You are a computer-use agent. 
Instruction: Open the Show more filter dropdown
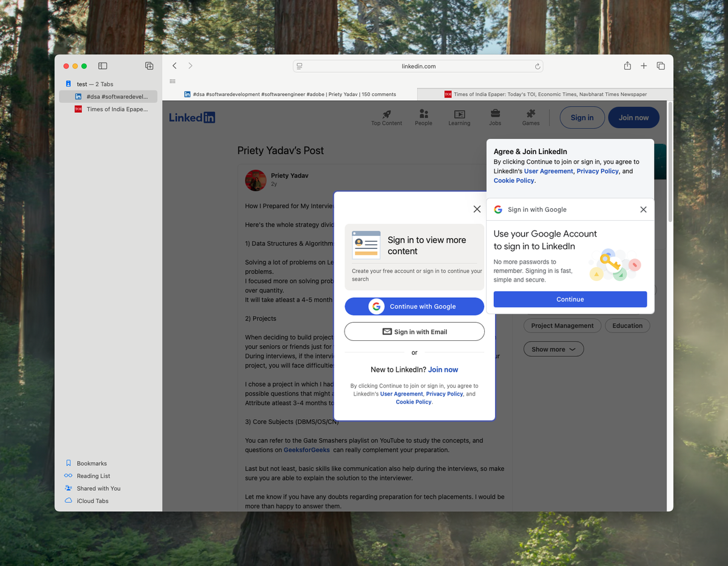[x=553, y=349]
